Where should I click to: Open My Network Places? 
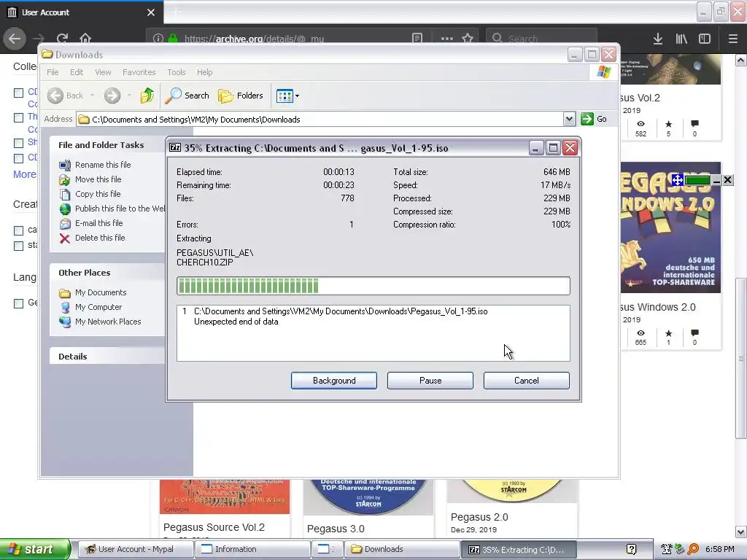pyautogui.click(x=108, y=322)
